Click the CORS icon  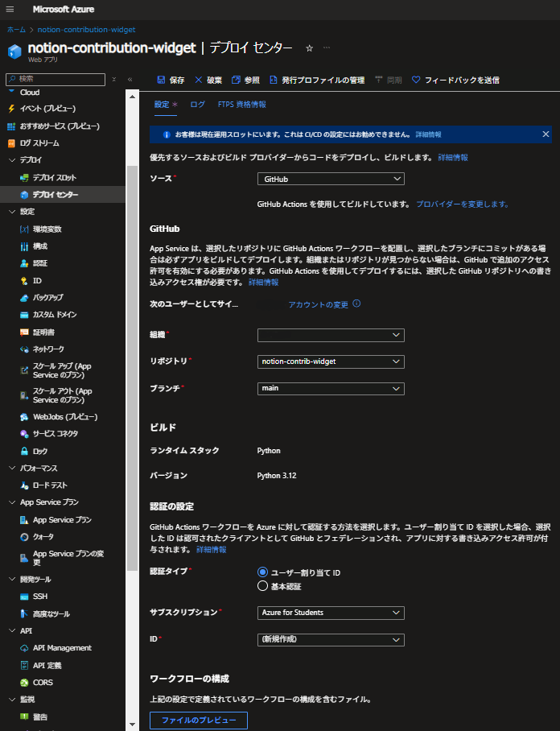[24, 683]
